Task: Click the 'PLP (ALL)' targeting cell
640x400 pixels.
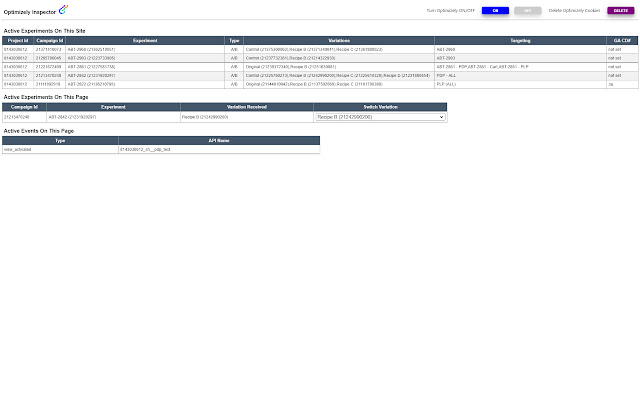Action: [x=520, y=84]
